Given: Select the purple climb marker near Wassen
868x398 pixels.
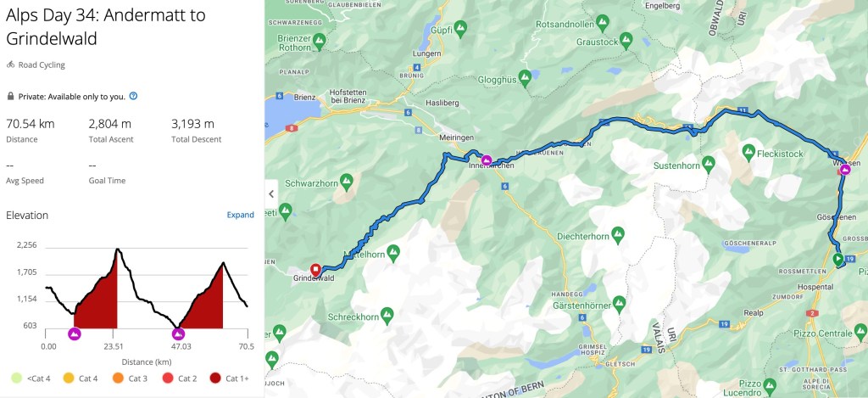Looking at the screenshot, I should [x=845, y=170].
